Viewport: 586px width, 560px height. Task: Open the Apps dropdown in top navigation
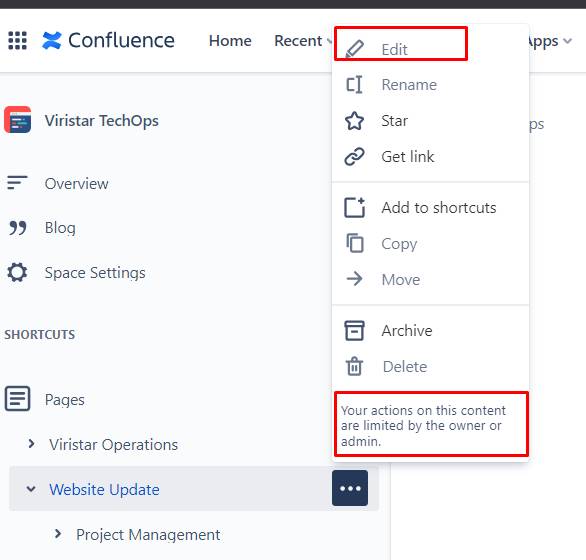[x=550, y=40]
